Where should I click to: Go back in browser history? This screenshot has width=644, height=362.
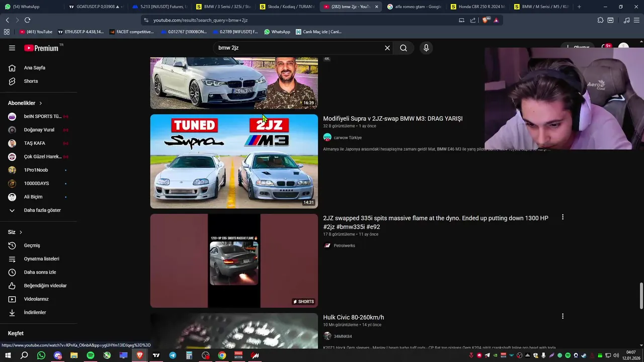coord(7,20)
